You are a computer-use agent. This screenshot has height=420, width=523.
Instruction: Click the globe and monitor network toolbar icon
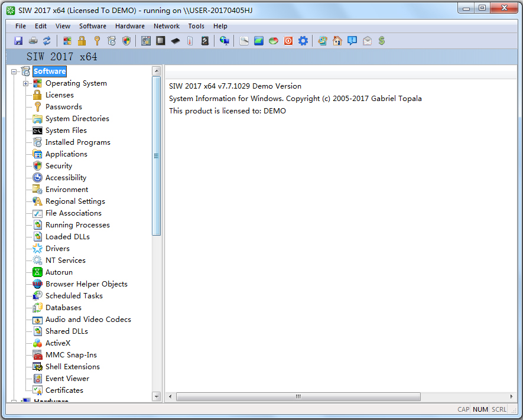pos(225,41)
